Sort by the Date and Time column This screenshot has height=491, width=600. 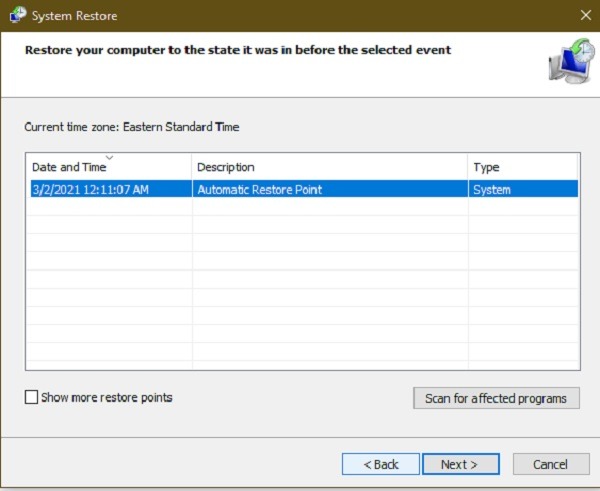[109, 167]
